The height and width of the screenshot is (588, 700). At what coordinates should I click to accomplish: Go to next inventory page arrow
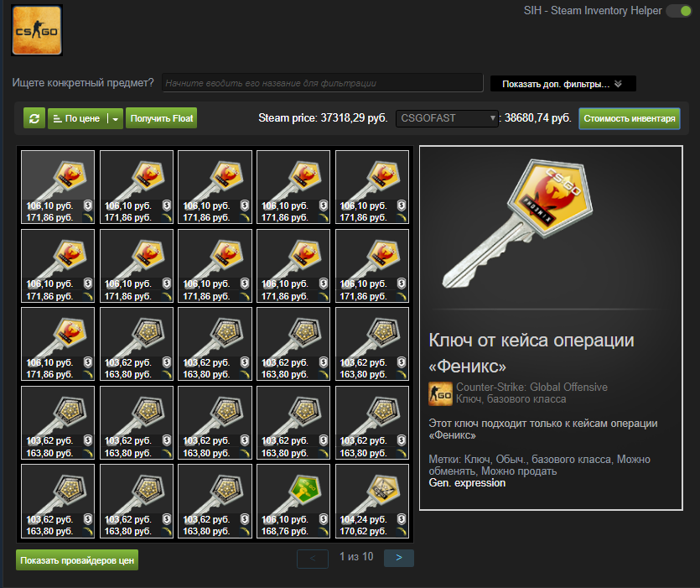[x=399, y=558]
